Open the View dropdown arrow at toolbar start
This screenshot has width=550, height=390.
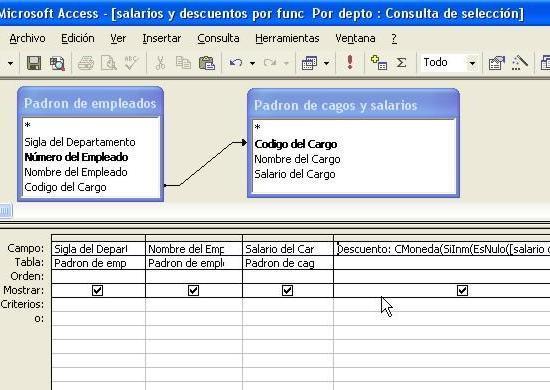point(10,63)
